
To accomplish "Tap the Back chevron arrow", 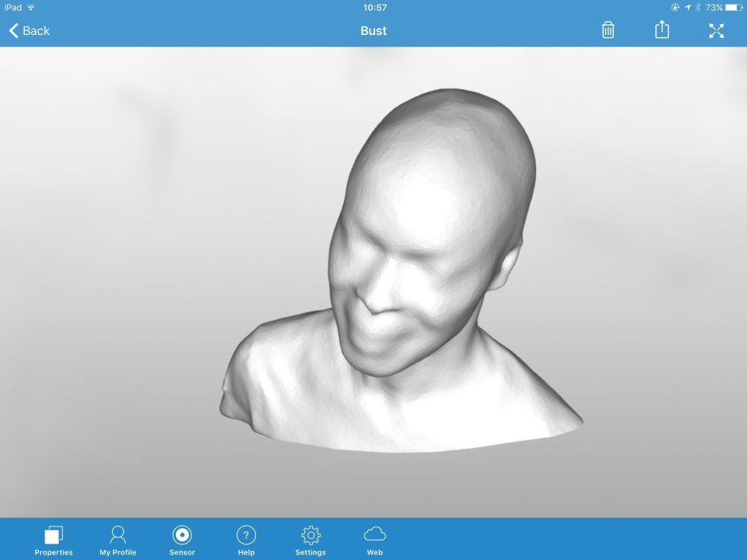I will click(x=13, y=30).
